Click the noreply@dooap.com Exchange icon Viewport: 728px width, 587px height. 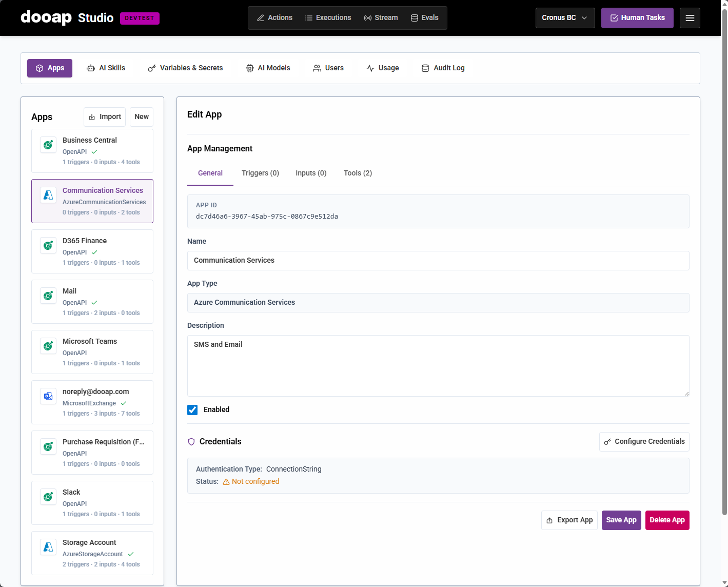[48, 396]
